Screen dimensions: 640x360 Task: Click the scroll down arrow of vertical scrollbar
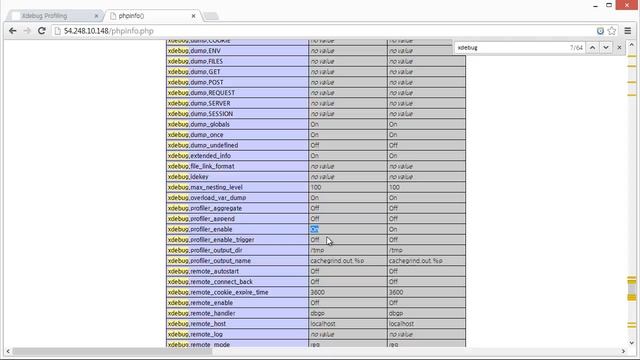pyautogui.click(x=632, y=343)
